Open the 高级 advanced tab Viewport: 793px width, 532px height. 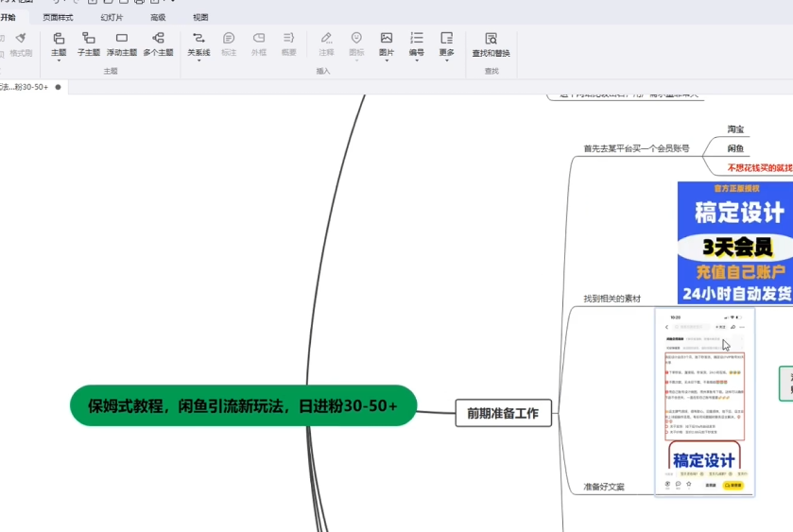point(157,17)
